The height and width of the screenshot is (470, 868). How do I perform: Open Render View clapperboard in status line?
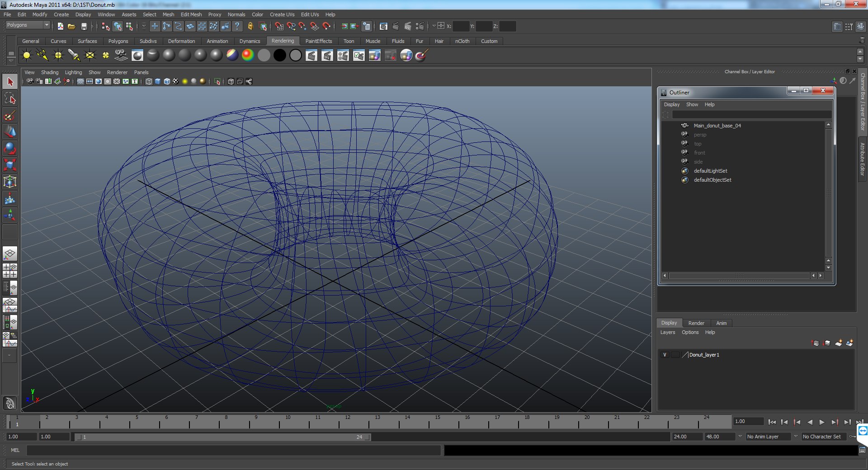tap(383, 26)
